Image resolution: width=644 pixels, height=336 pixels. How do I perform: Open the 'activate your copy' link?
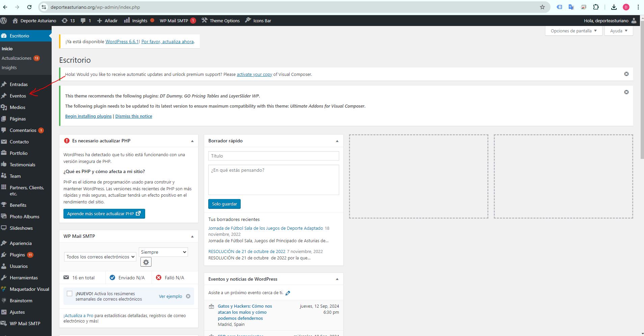[x=254, y=74]
